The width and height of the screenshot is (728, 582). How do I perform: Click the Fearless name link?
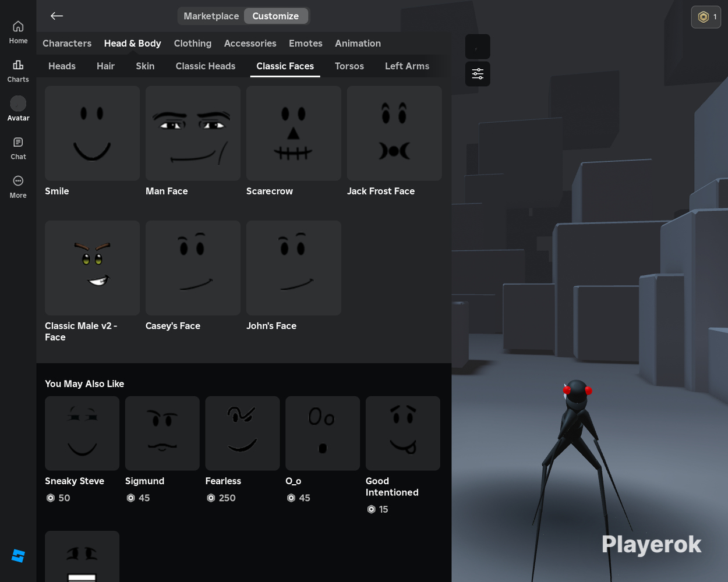223,481
